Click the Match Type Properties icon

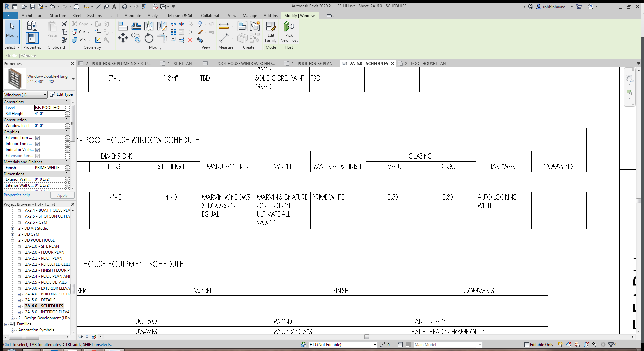point(65,40)
